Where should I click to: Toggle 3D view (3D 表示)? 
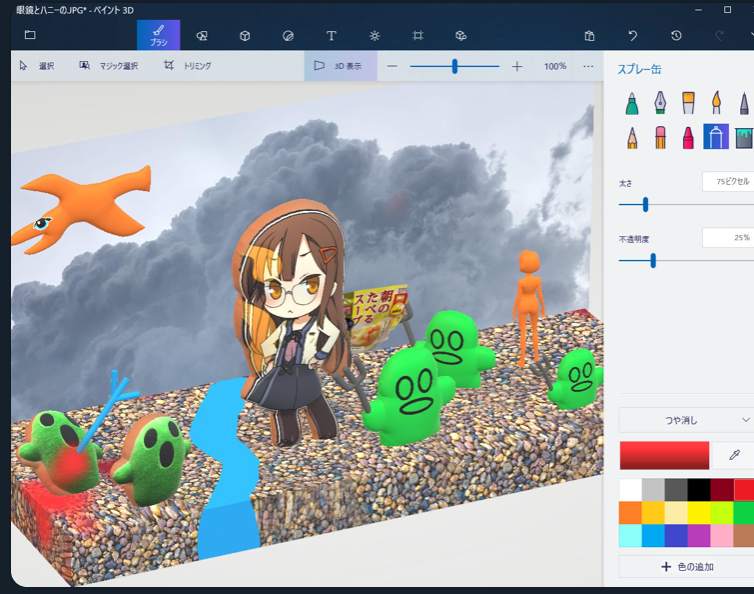(341, 66)
